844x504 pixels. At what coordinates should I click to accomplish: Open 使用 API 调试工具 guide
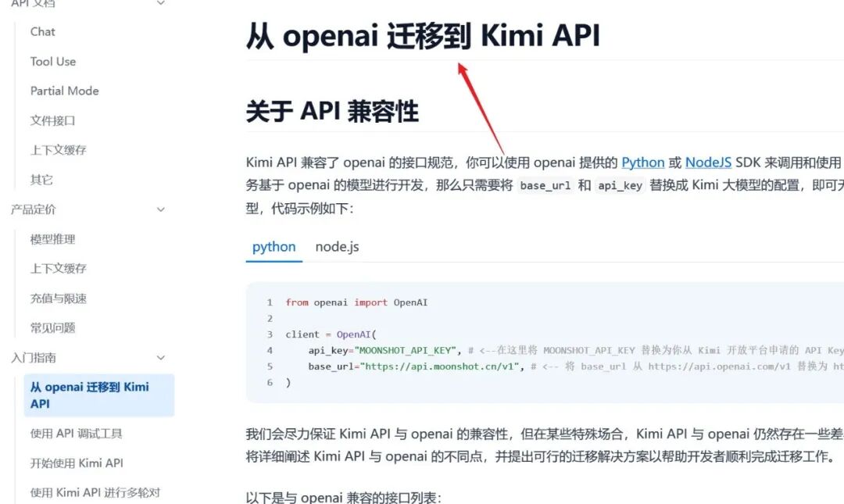pos(76,434)
